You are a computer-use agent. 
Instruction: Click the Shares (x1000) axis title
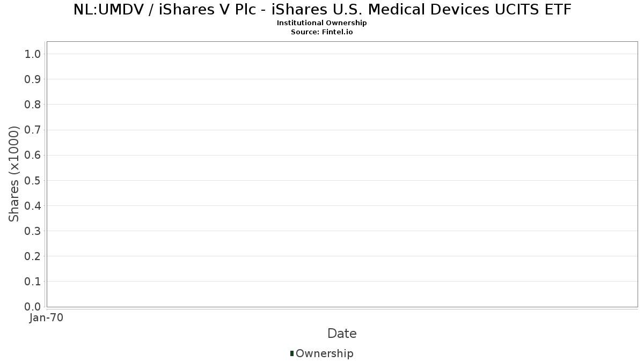[x=14, y=174]
